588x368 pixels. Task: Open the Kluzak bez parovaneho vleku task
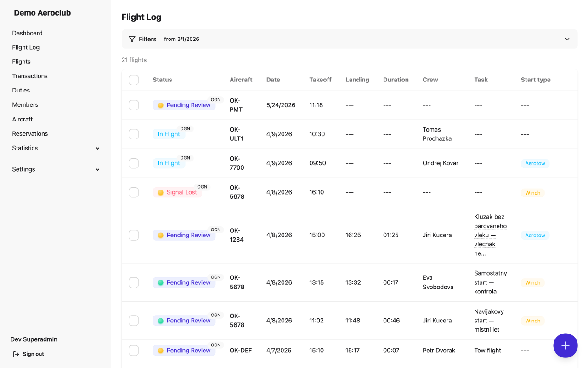[x=490, y=235]
